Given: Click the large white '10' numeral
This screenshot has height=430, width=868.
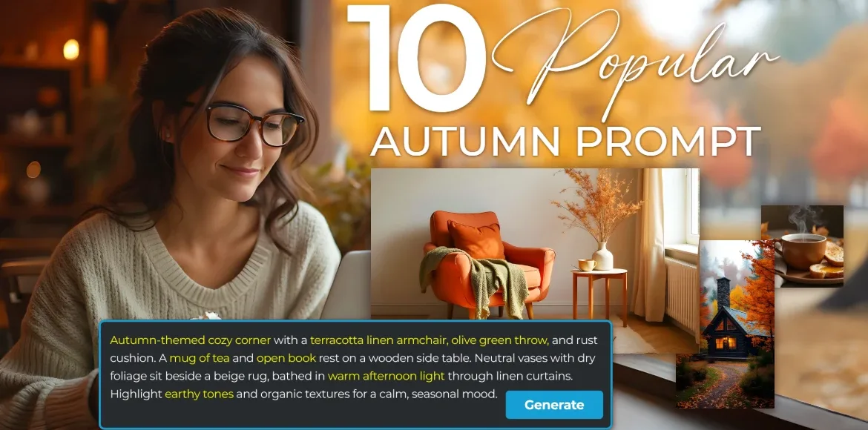Looking at the screenshot, I should (418, 59).
